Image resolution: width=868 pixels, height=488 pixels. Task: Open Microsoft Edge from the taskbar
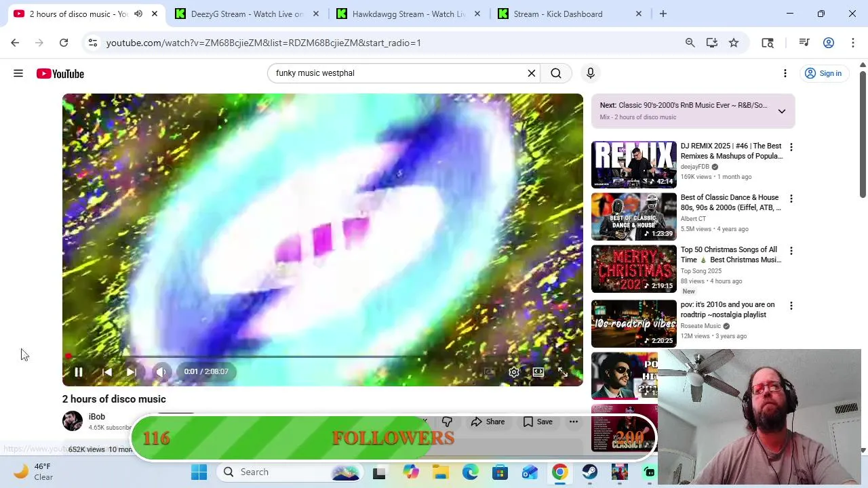click(471, 472)
